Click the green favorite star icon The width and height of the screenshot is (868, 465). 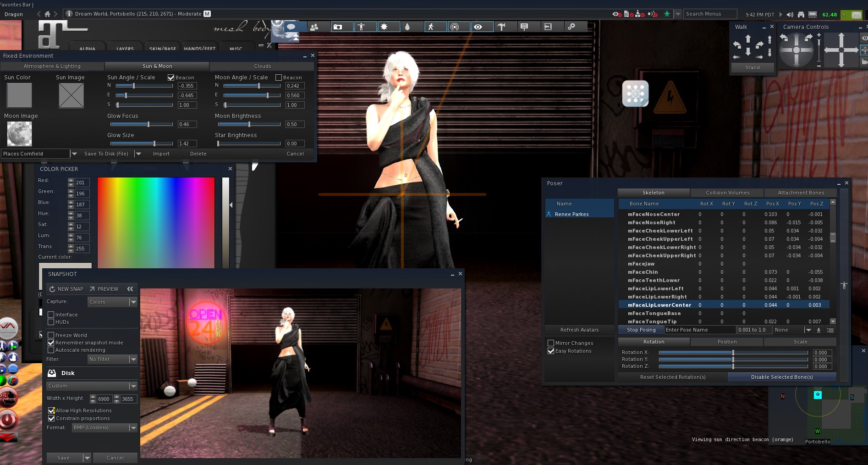click(667, 14)
